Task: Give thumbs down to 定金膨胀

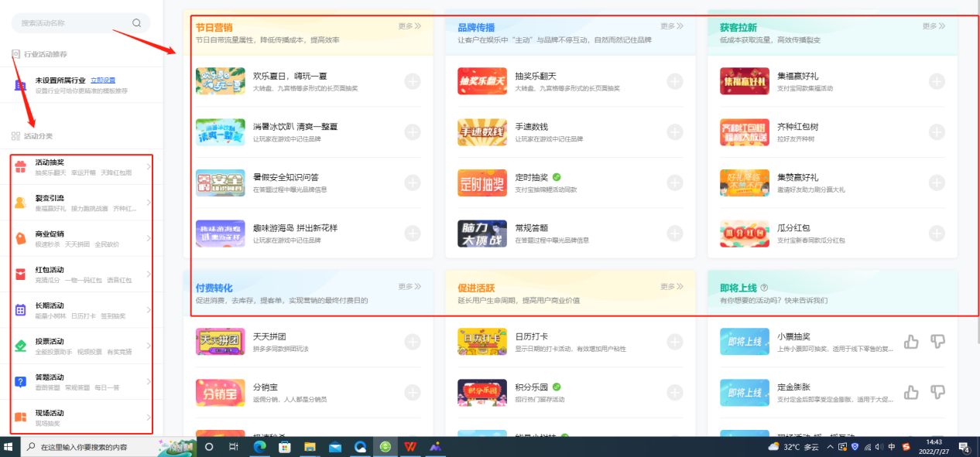Action: [937, 392]
